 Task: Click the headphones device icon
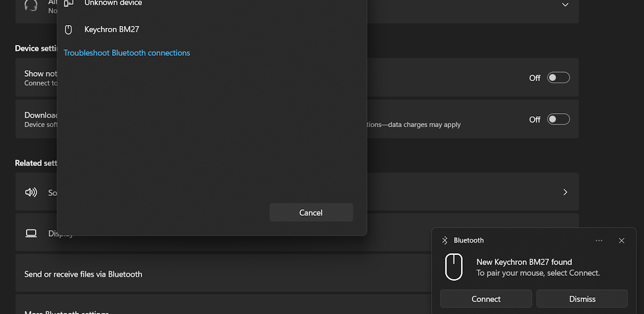tap(31, 5)
